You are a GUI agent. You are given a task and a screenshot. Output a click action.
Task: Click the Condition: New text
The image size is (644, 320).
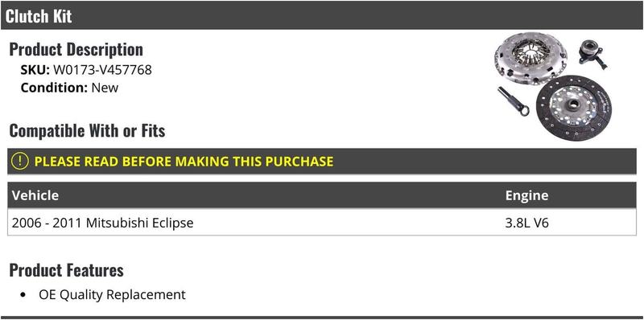point(69,88)
